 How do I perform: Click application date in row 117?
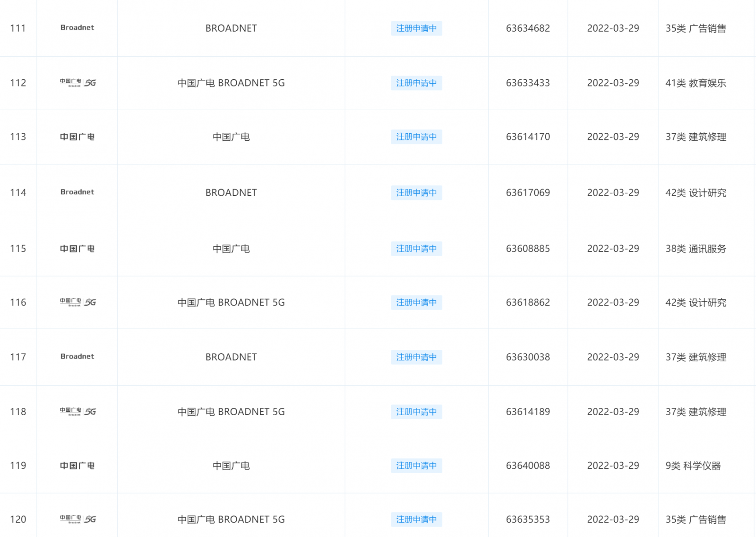[613, 357]
